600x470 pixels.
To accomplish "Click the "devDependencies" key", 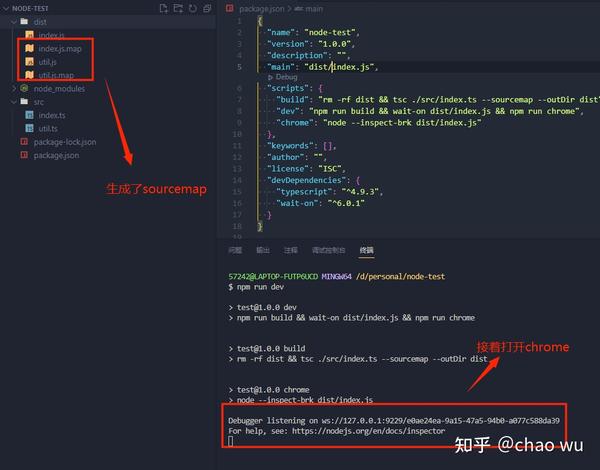I will (x=307, y=180).
